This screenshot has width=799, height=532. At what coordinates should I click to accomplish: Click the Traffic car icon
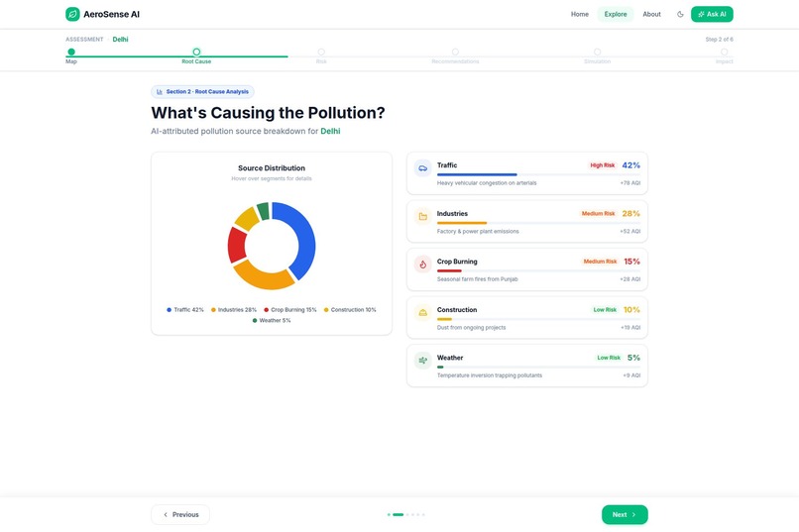[423, 168]
